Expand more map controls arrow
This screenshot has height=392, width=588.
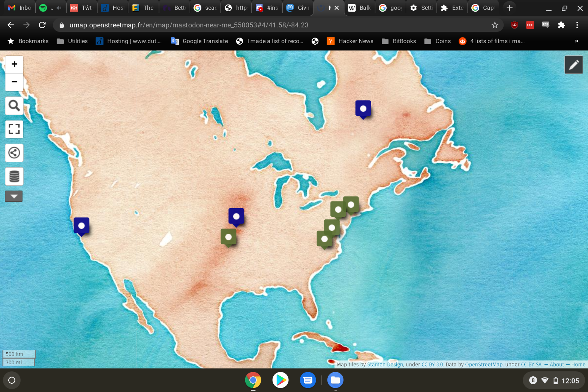[x=14, y=196]
